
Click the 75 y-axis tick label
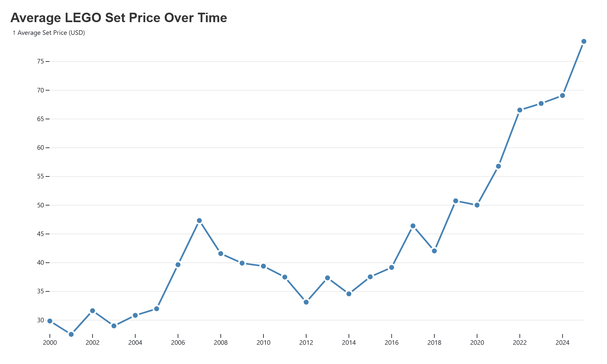40,62
